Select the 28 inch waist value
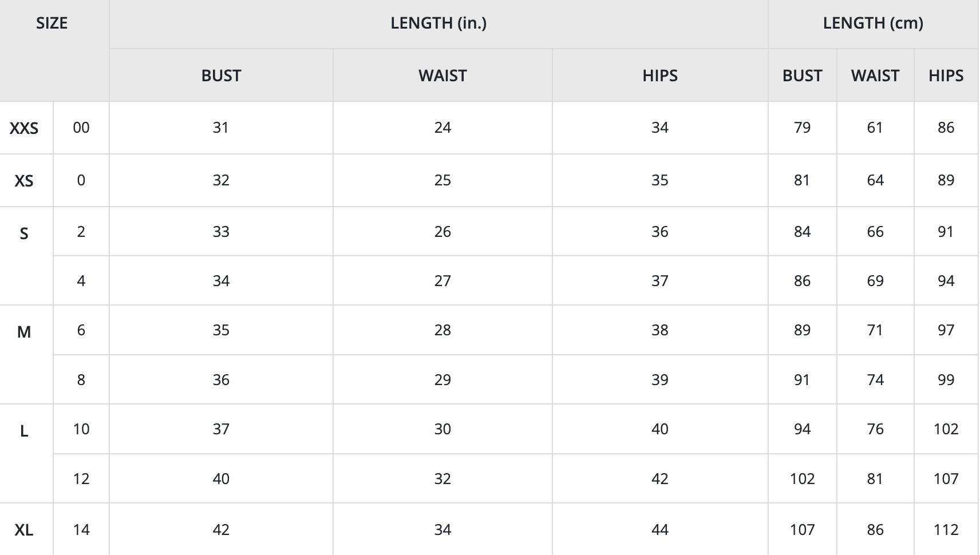This screenshot has height=555, width=980. tap(442, 330)
